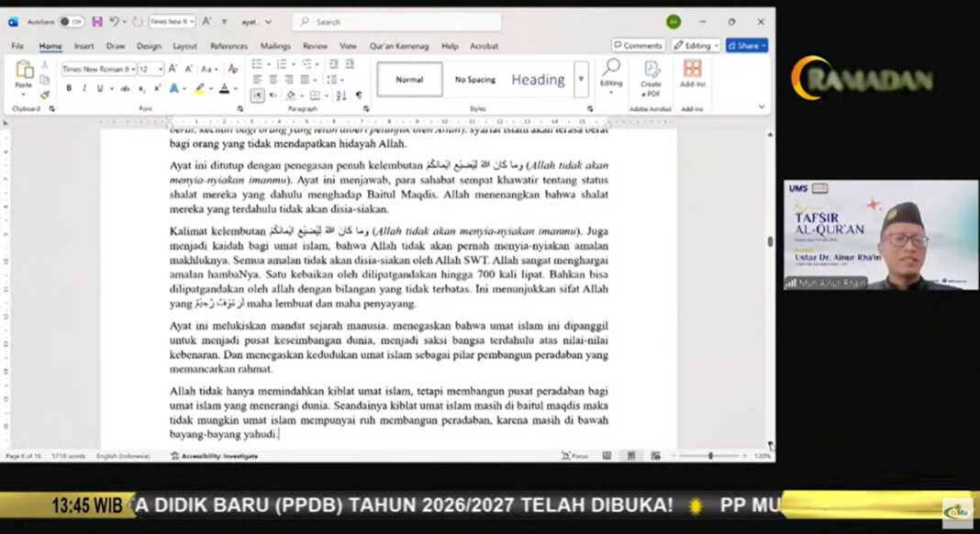Click the Format Painter brush icon
This screenshot has width=980, height=534.
coord(43,95)
